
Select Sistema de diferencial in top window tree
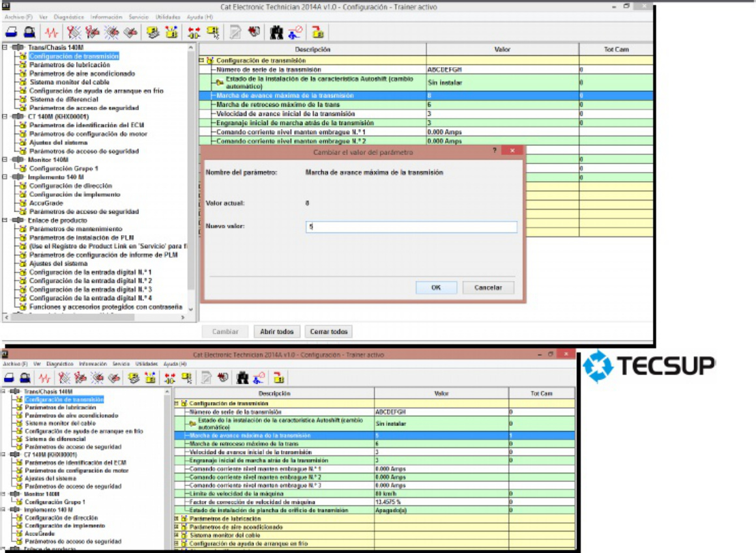point(64,99)
